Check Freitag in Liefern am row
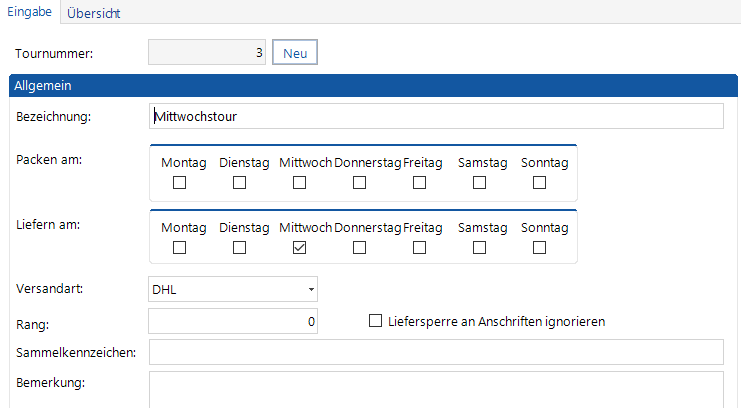 click(420, 248)
